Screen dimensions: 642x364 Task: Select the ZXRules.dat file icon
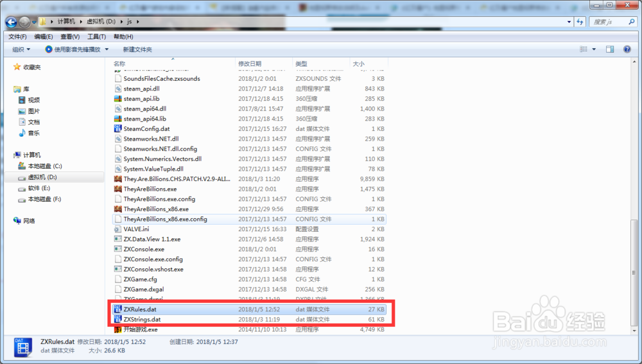tap(118, 309)
